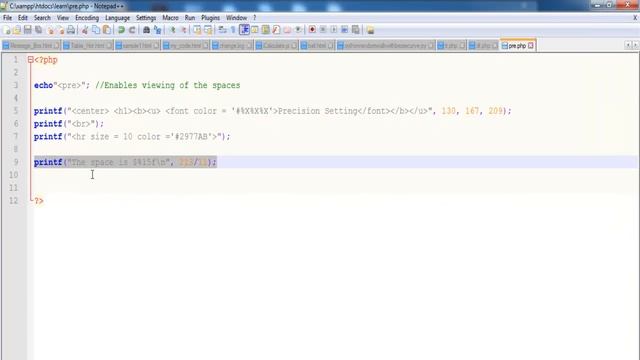Image resolution: width=640 pixels, height=360 pixels.
Task: Click the Stop Recording macro icon
Action: [323, 30]
